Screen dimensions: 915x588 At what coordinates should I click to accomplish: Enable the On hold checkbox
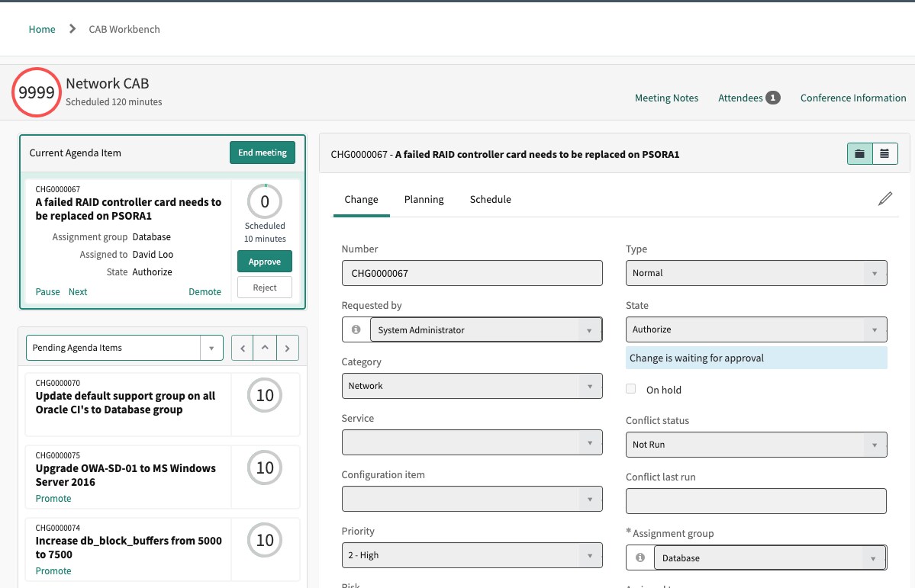click(631, 388)
